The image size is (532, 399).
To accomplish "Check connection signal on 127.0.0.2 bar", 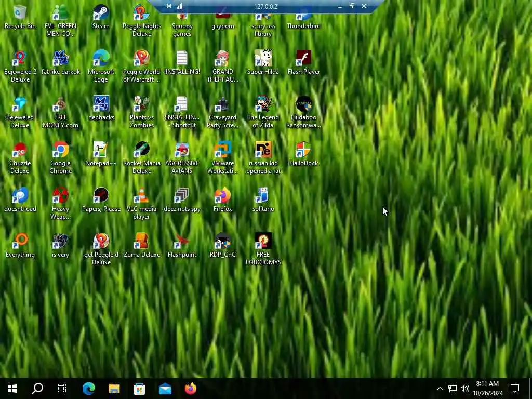I will (179, 6).
